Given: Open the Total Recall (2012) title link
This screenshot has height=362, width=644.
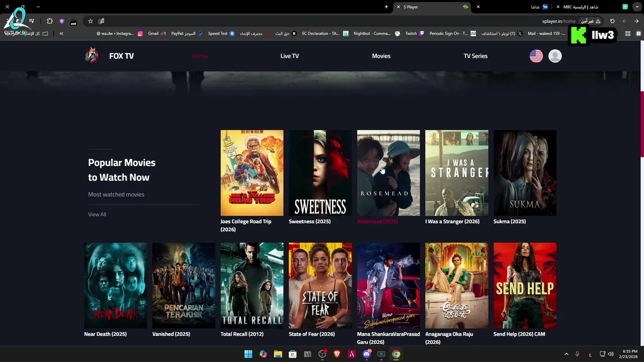Looking at the screenshot, I should point(242,334).
